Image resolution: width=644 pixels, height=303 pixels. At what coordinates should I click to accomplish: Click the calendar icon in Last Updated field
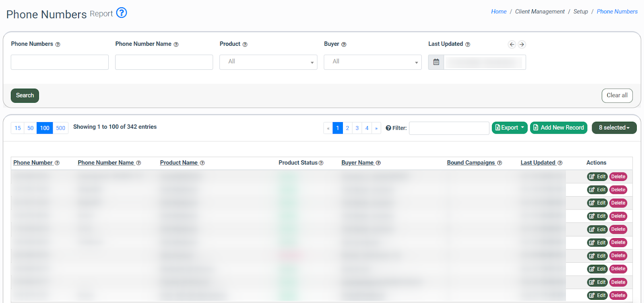coord(436,62)
